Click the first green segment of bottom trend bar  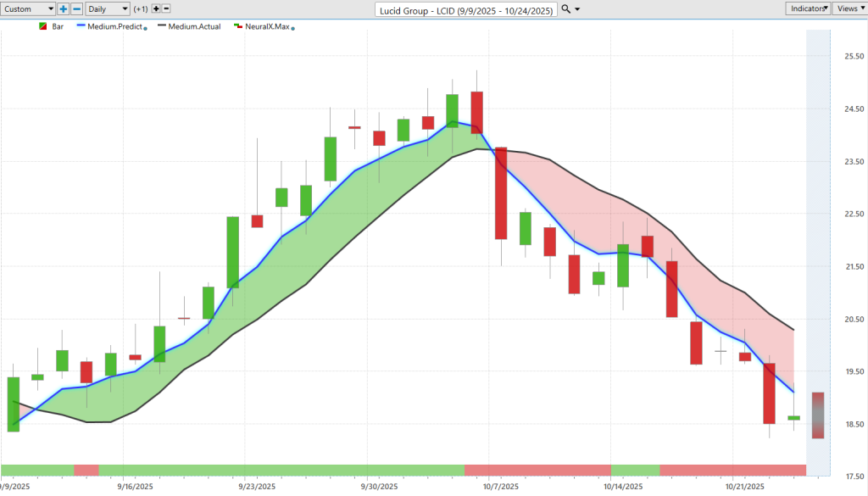click(x=37, y=470)
